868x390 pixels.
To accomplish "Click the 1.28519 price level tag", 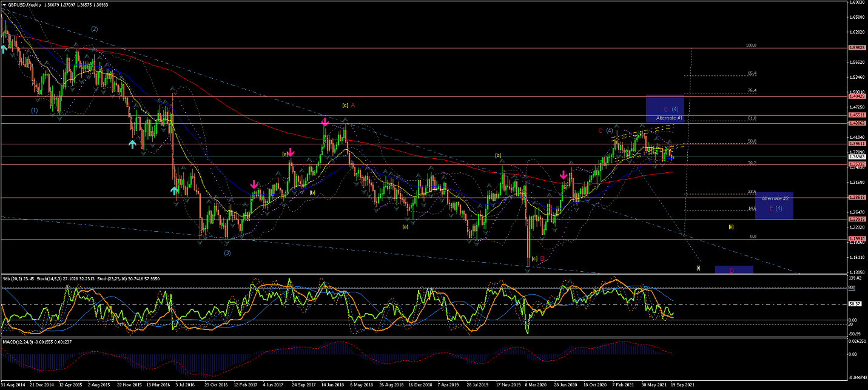I will click(x=857, y=198).
